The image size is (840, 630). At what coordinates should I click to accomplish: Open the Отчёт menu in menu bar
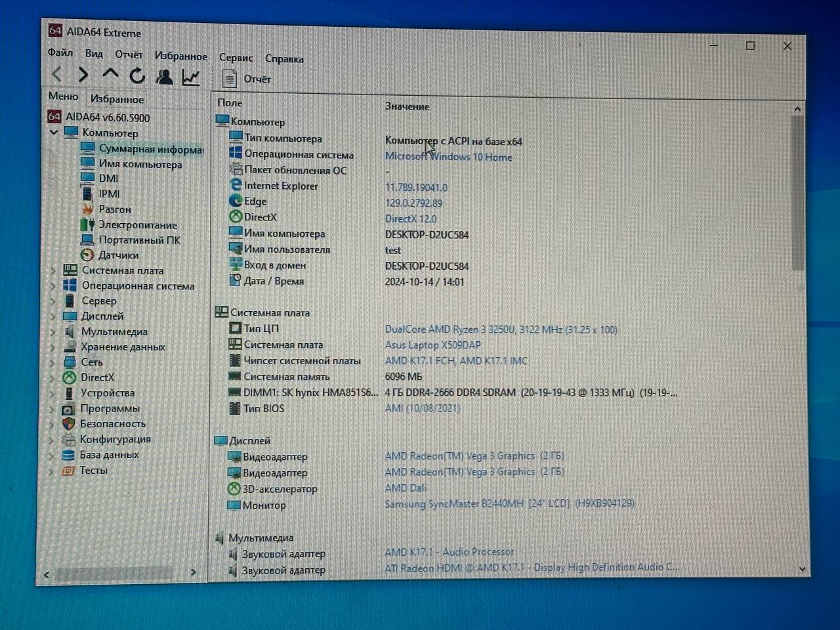(129, 54)
